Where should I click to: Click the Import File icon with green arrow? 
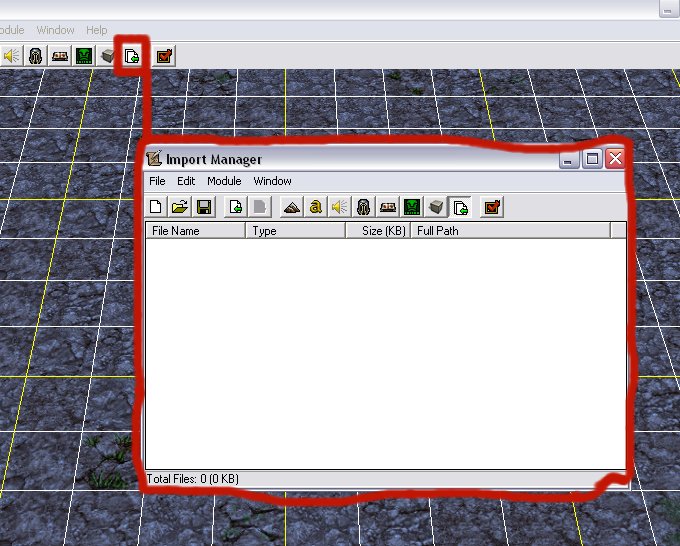(x=236, y=207)
